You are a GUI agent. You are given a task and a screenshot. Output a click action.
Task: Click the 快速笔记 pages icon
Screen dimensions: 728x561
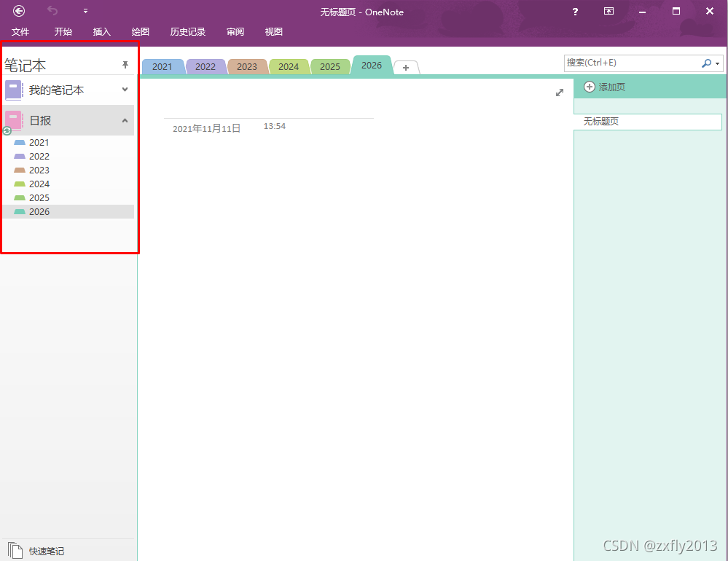pos(15,550)
